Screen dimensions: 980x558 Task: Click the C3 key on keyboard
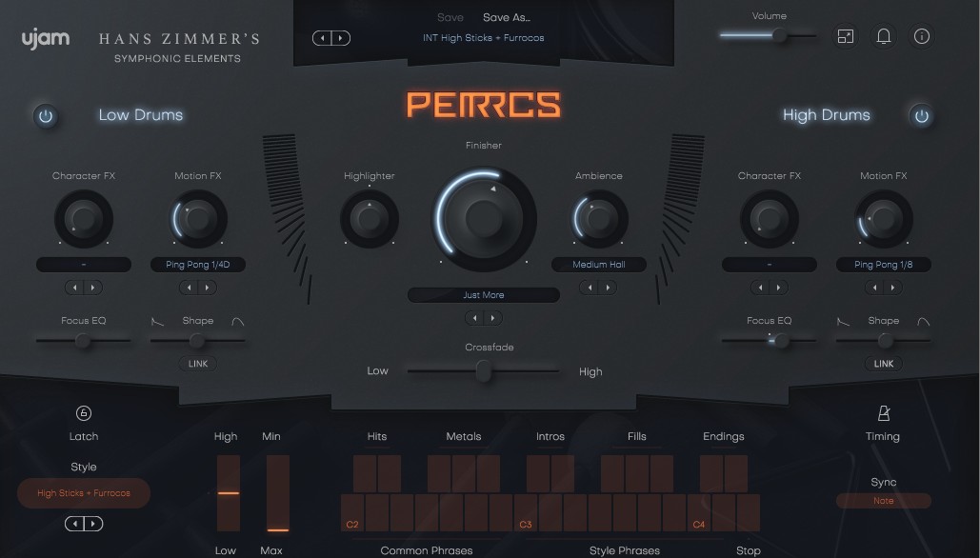click(x=526, y=513)
